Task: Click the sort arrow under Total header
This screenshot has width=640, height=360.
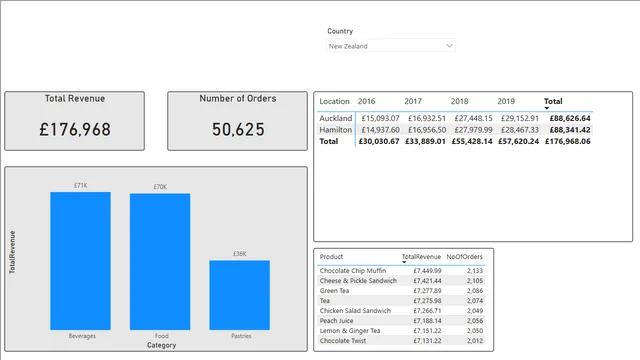Action: click(x=547, y=108)
